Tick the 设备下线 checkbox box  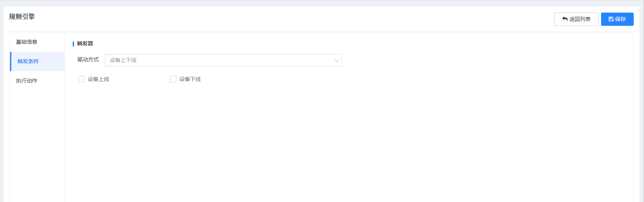[x=173, y=79]
